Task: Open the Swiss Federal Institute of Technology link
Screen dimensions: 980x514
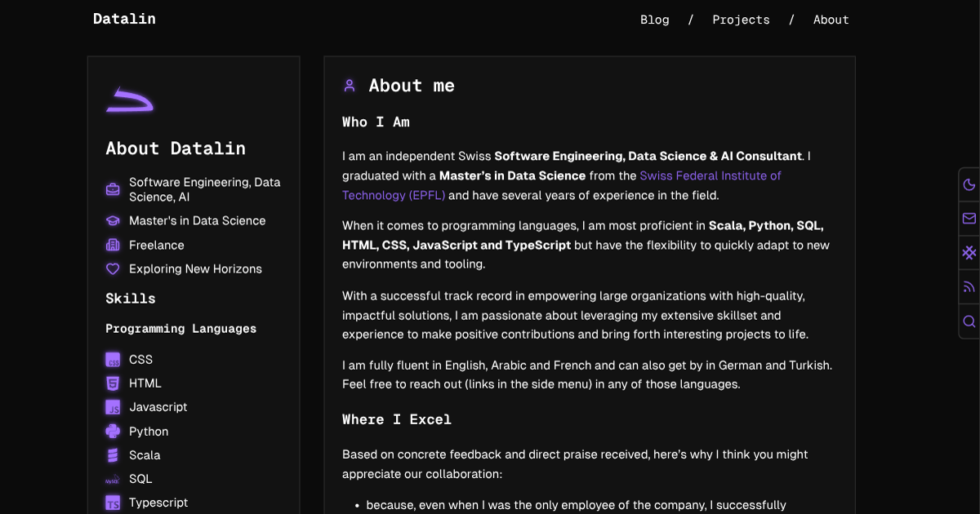Action: pyautogui.click(x=710, y=175)
